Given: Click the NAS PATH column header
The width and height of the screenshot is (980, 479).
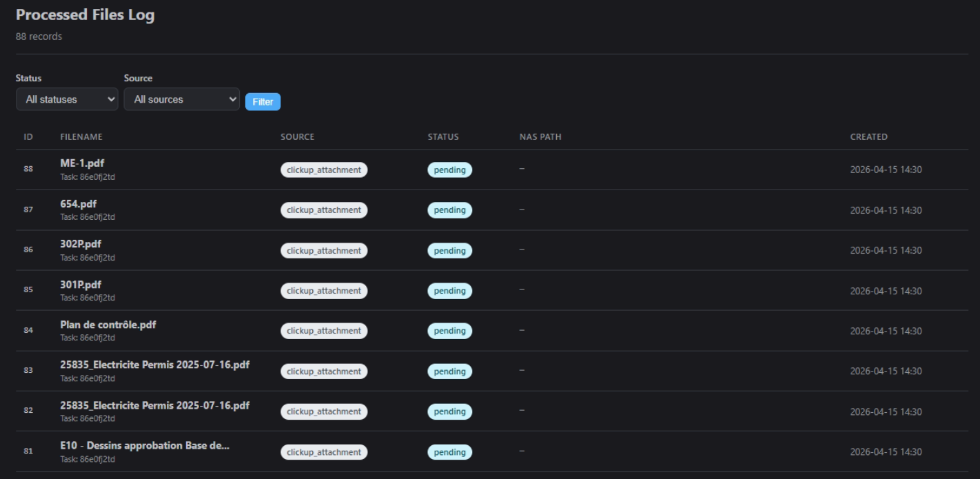Looking at the screenshot, I should click(540, 137).
